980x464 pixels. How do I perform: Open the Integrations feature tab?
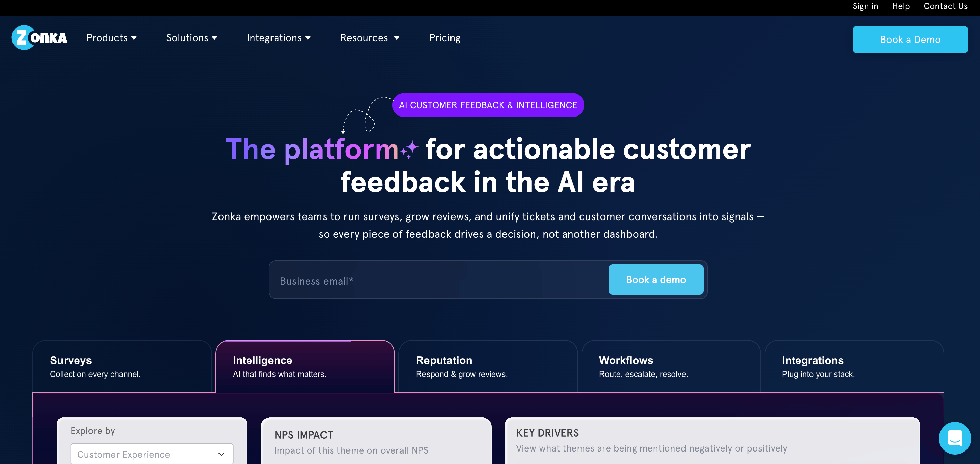pyautogui.click(x=854, y=366)
